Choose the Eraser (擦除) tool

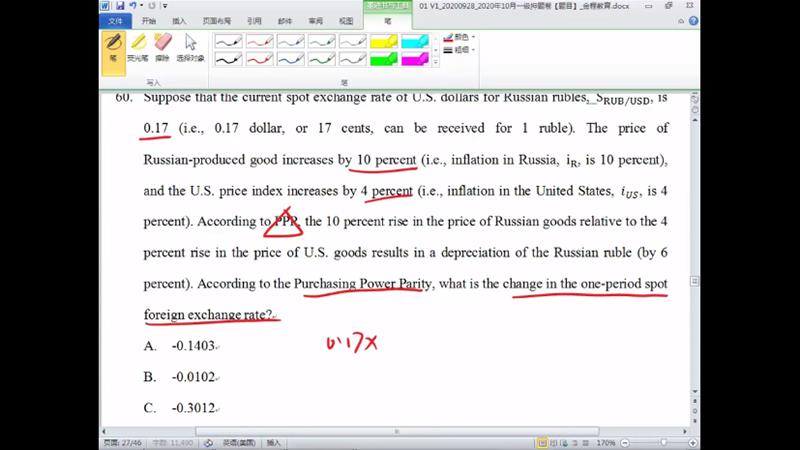pos(163,47)
